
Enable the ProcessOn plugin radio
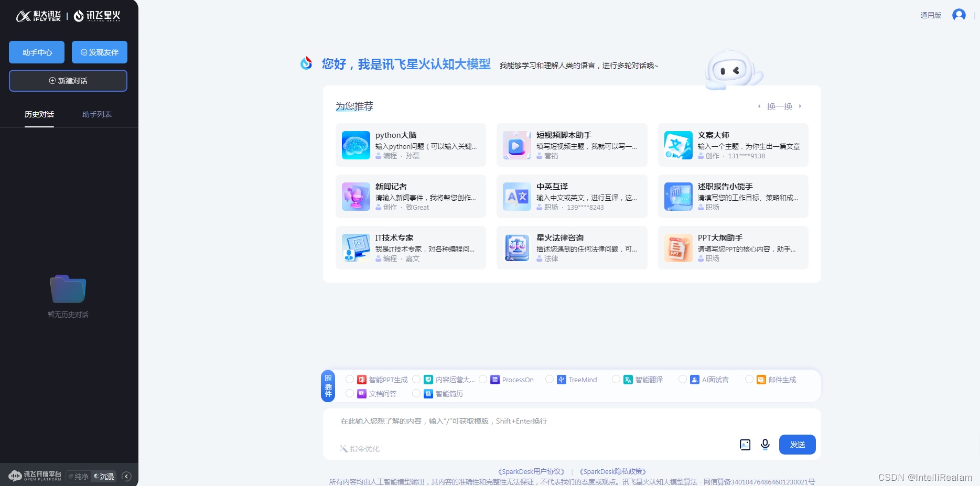(483, 379)
